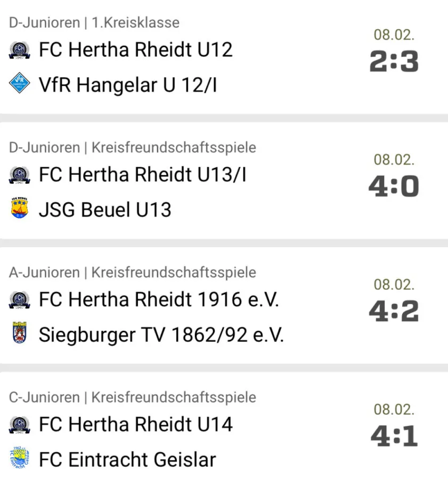The image size is (448, 487).
Task: Select the A-Junioren Kreisfreundschaftsspiele label
Action: (133, 272)
